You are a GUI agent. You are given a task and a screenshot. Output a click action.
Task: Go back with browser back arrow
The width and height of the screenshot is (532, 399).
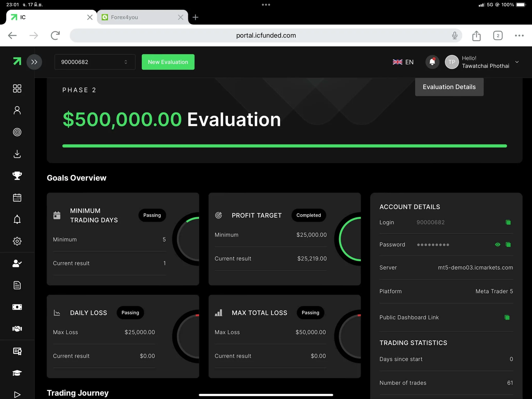coord(12,35)
